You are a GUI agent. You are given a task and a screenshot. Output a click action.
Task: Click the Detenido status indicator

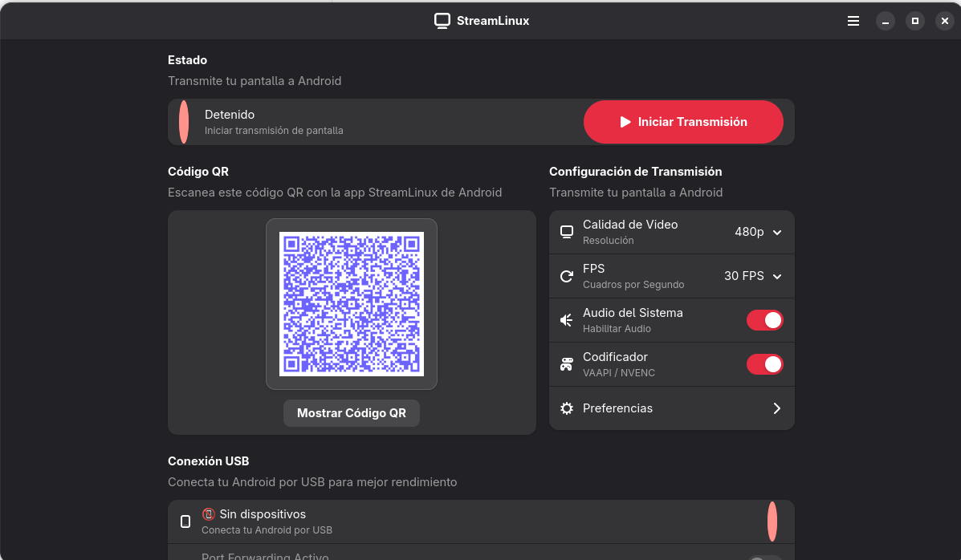point(184,122)
